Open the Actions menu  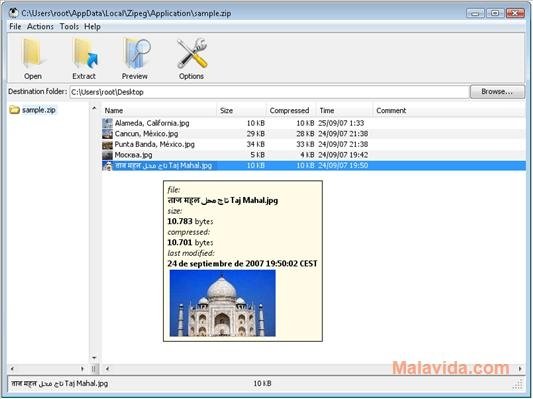40,27
